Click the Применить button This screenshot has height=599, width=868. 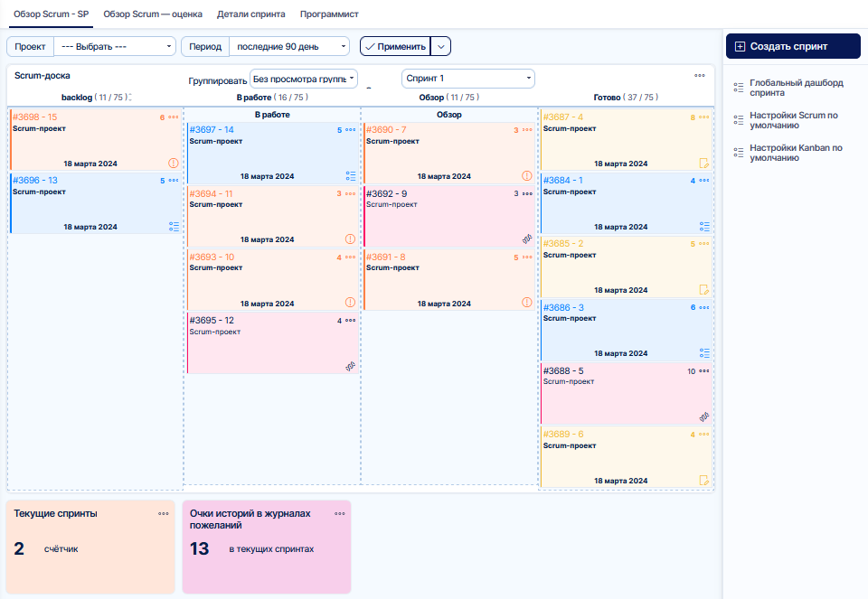click(395, 46)
